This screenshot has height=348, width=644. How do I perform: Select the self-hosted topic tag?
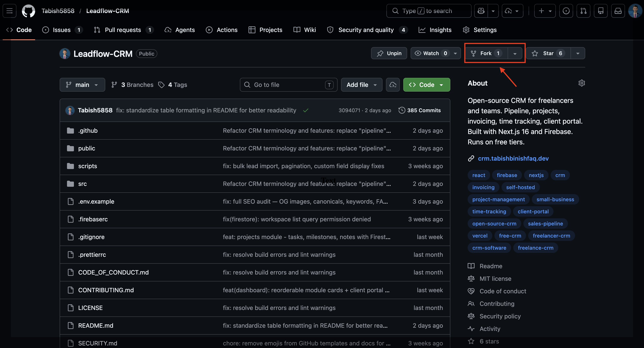coord(520,187)
